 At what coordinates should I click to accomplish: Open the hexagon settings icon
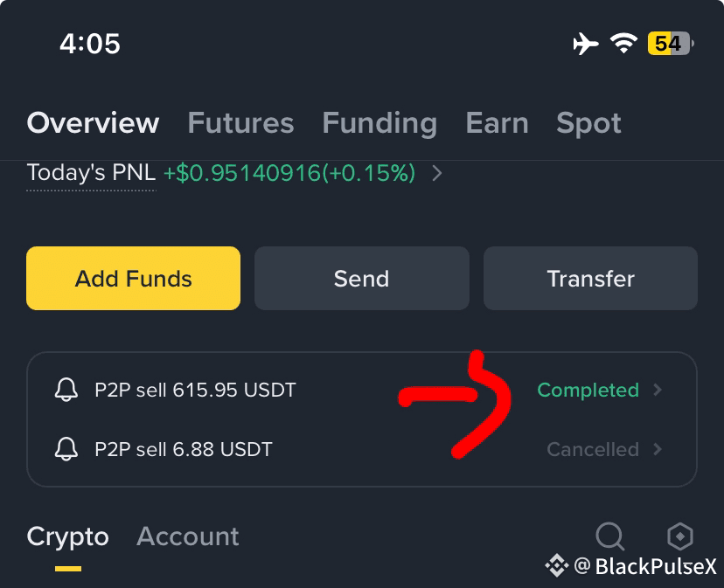680,536
